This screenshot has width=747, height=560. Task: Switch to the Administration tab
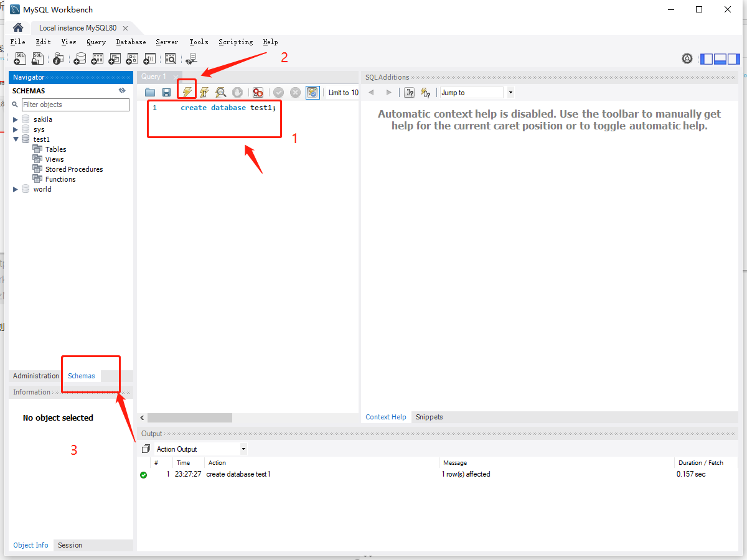click(36, 376)
